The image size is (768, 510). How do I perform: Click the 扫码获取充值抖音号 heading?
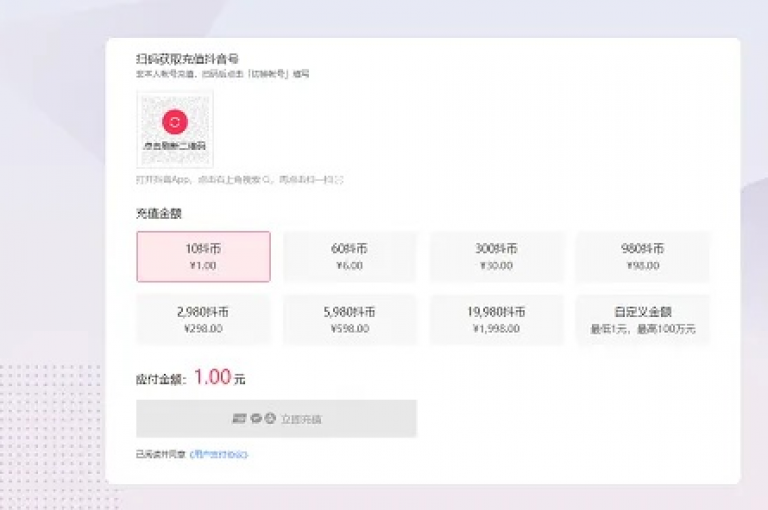(187, 59)
